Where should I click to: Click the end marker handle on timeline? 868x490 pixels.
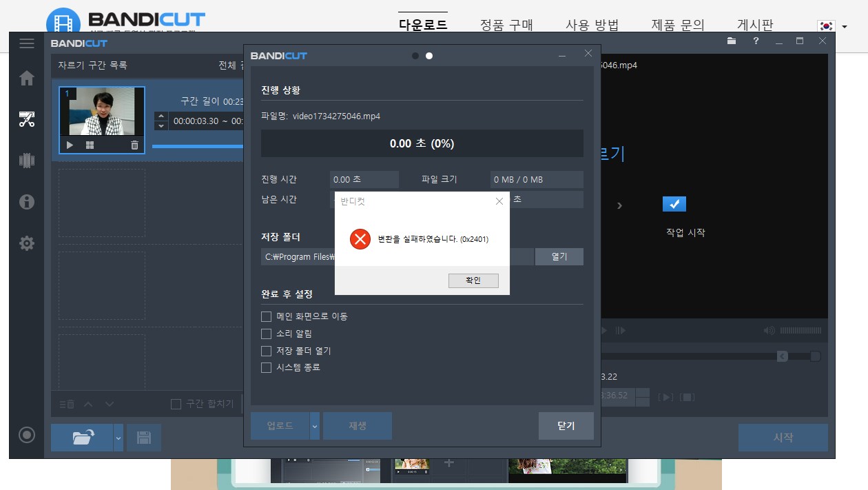(816, 356)
